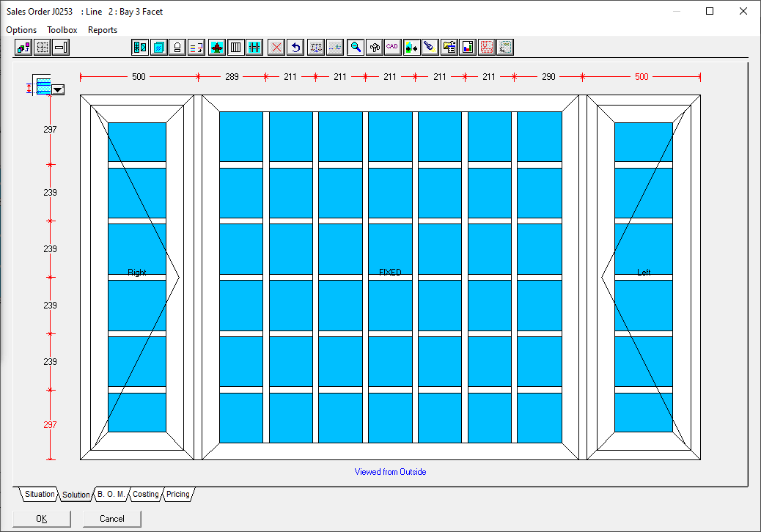
Task: Switch to the B. O. M. tab
Action: pos(111,495)
